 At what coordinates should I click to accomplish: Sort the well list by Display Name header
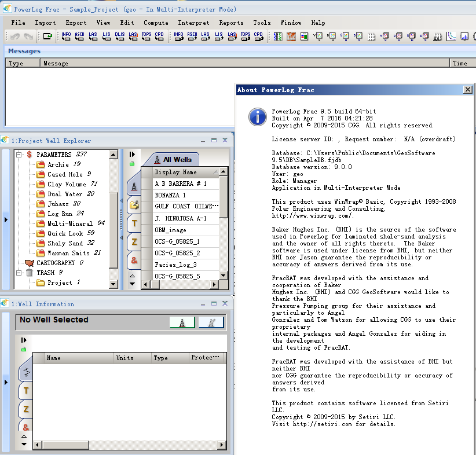[x=186, y=172]
